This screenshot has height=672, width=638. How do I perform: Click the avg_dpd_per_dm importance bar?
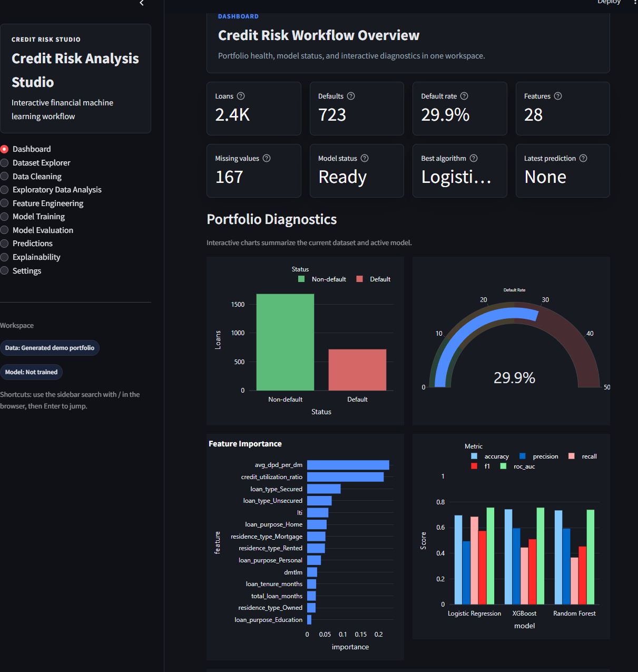pos(348,465)
